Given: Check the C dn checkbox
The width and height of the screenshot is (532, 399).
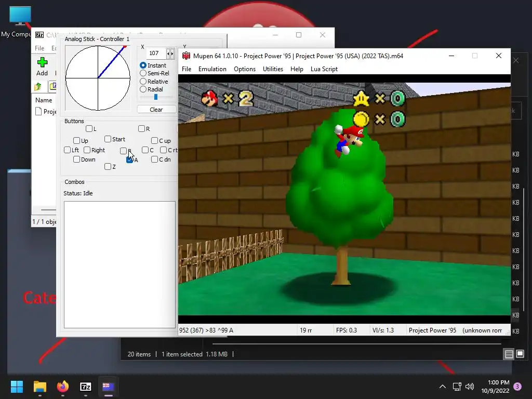Looking at the screenshot, I should 154,159.
